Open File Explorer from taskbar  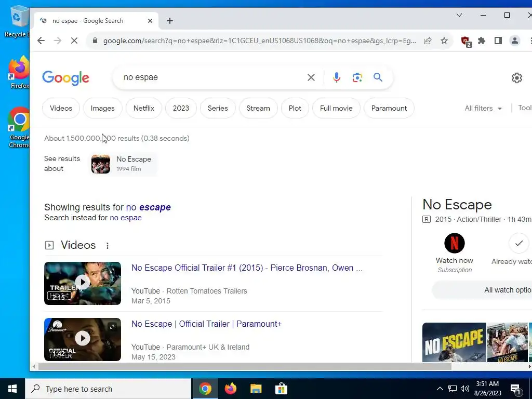click(x=256, y=389)
